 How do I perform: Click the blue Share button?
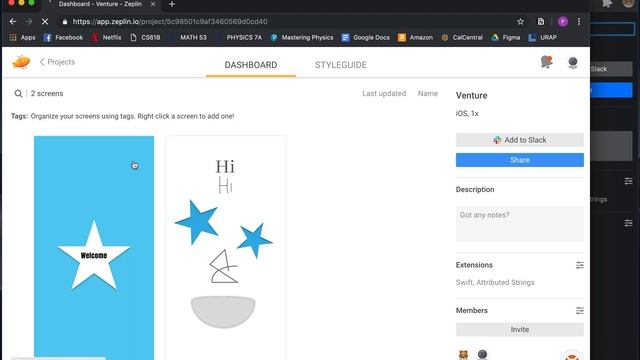pyautogui.click(x=520, y=160)
